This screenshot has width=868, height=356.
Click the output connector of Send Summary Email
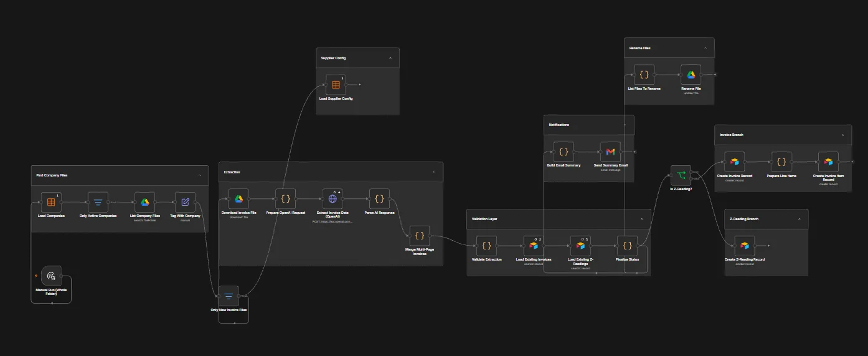622,152
